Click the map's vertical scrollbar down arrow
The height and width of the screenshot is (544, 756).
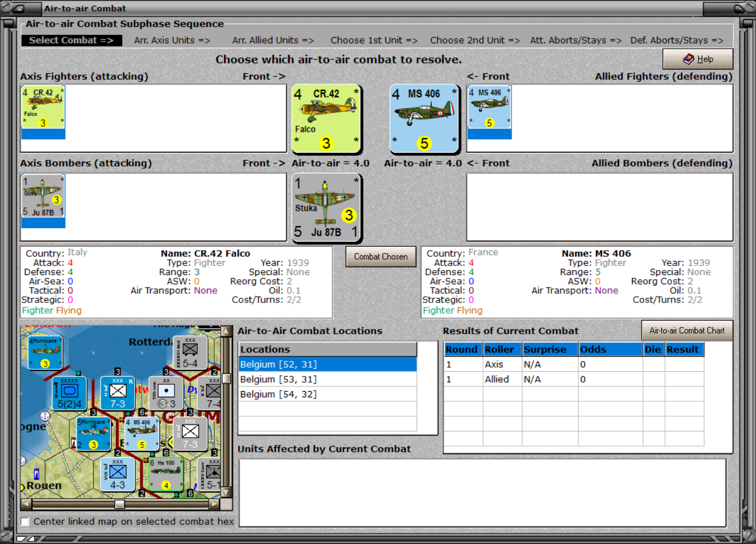226,492
